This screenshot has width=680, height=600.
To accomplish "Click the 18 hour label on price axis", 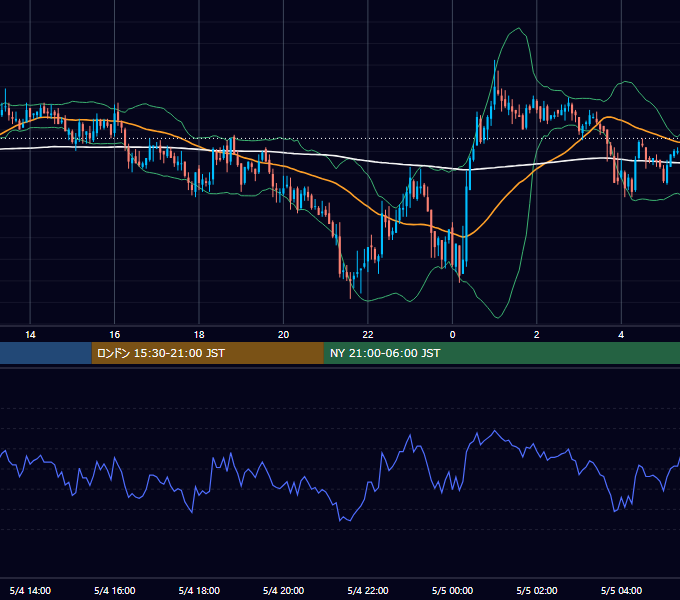I will [x=199, y=335].
